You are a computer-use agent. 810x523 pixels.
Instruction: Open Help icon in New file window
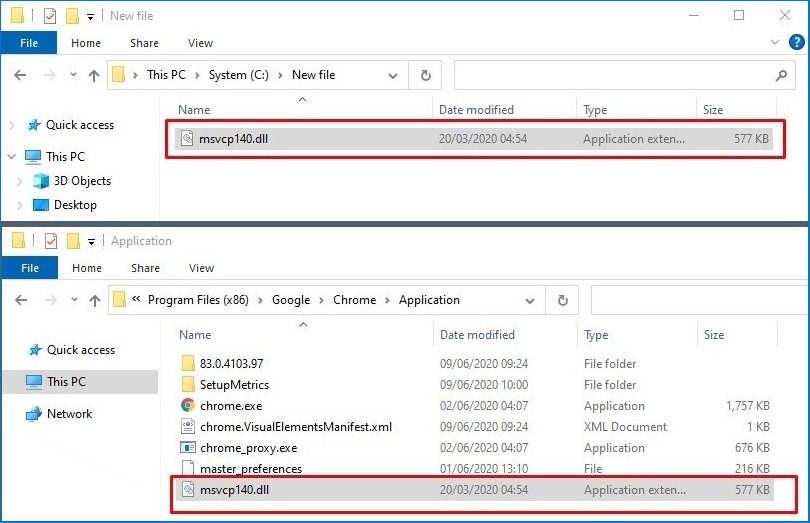pyautogui.click(x=797, y=42)
